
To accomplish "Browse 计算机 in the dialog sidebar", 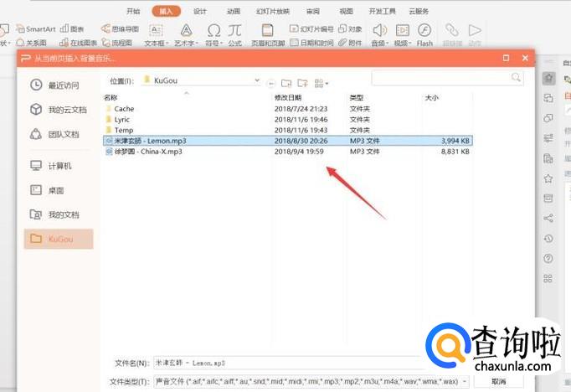I will pyautogui.click(x=51, y=166).
